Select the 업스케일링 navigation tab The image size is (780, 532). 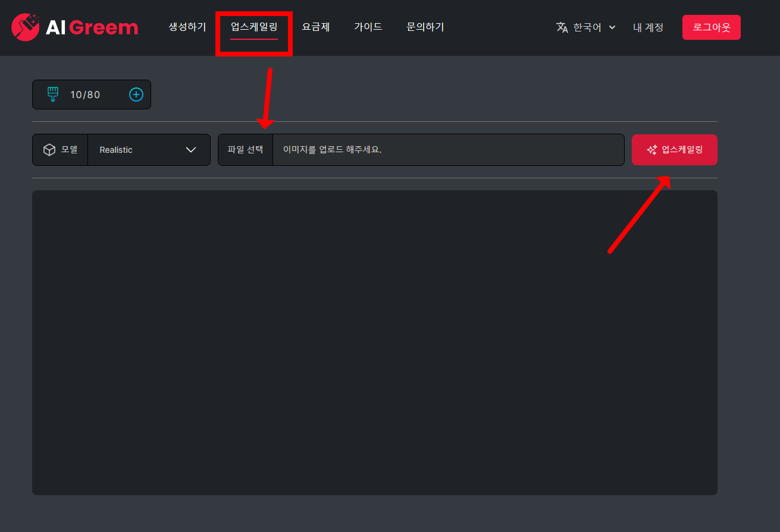click(254, 27)
